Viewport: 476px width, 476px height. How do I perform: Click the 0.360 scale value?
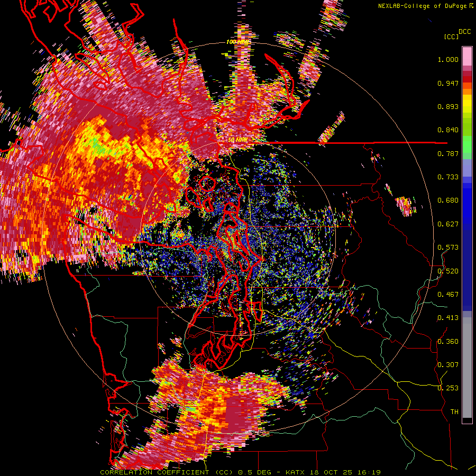click(448, 342)
